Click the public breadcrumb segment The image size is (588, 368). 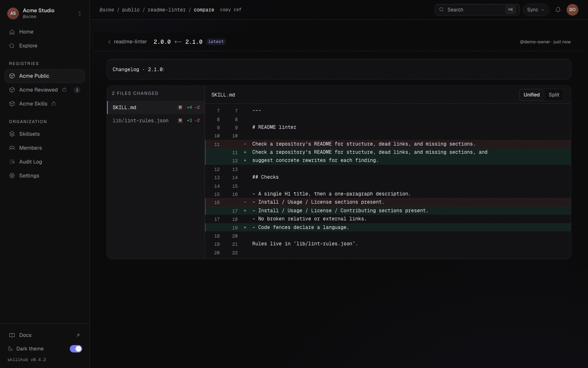point(131,10)
